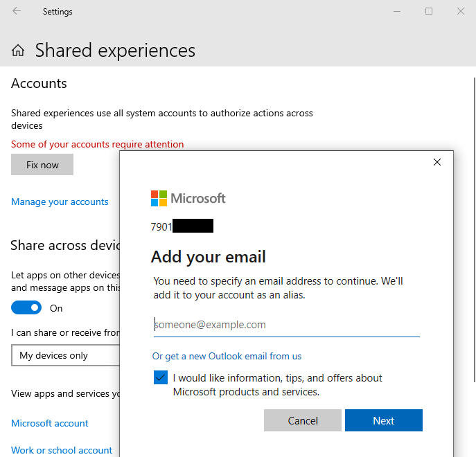This screenshot has height=457, width=476.
Task: Open Manage your accounts link
Action: [60, 201]
